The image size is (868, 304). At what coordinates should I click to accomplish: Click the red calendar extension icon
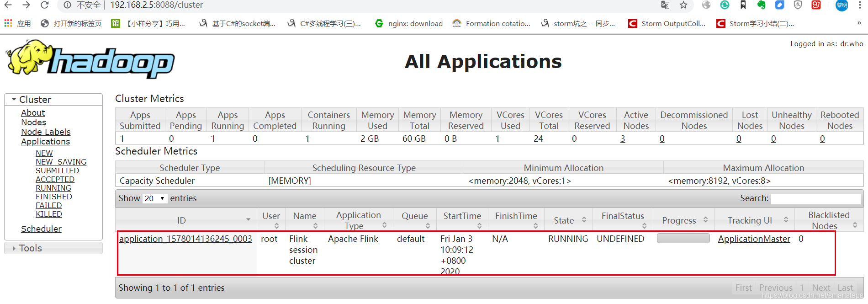pos(816,5)
